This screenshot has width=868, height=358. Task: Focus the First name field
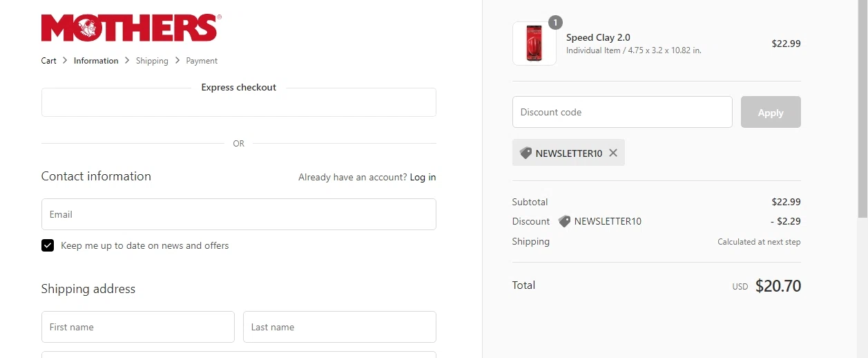point(138,327)
